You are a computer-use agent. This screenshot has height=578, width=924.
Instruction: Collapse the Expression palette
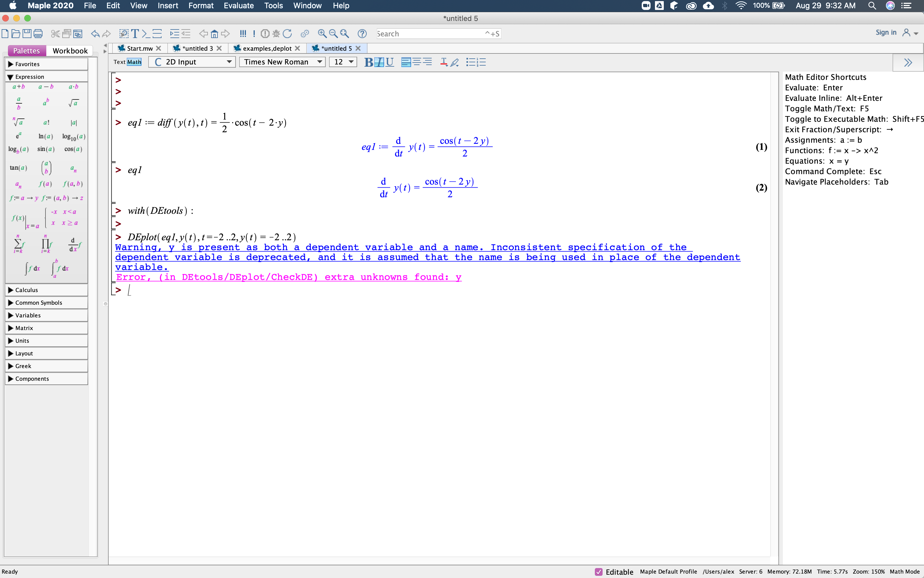coord(47,77)
